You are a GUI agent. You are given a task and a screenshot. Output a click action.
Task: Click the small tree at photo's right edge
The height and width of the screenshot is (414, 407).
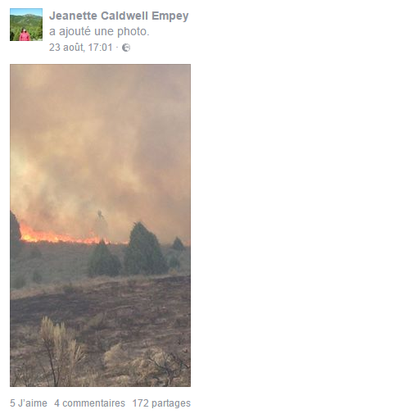pyautogui.click(x=178, y=244)
